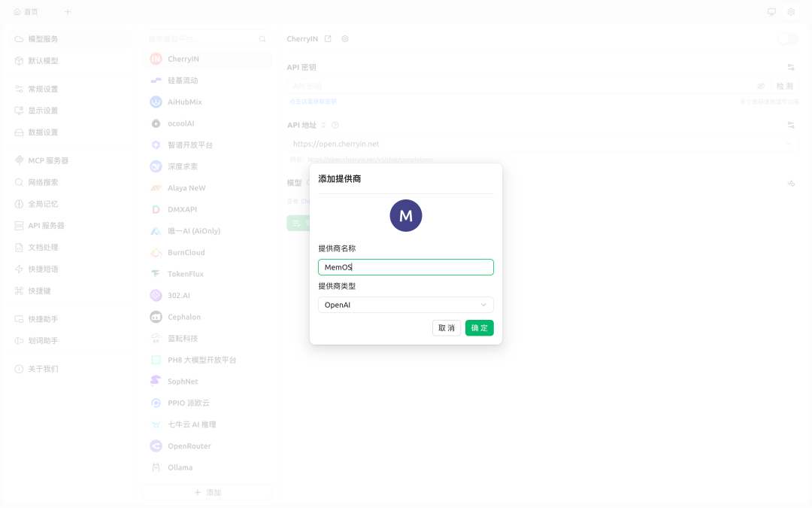Select 硅基流动 provider
This screenshot has height=508, width=812.
(x=207, y=81)
